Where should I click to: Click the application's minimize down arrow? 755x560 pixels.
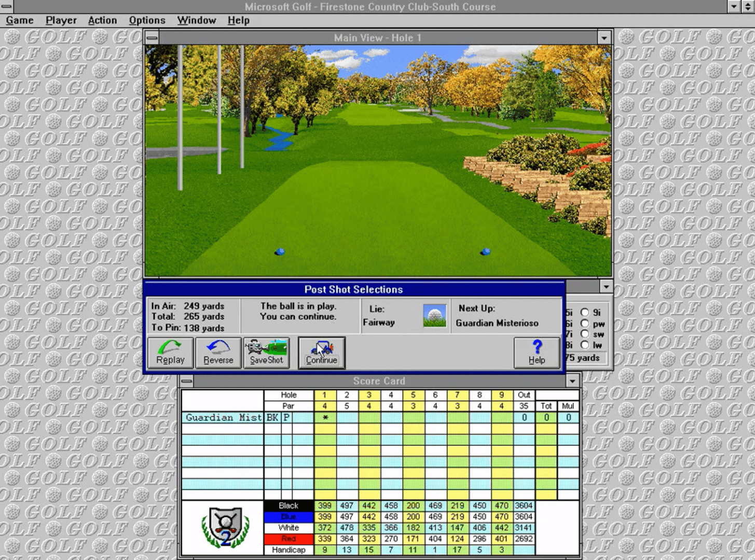tap(734, 7)
